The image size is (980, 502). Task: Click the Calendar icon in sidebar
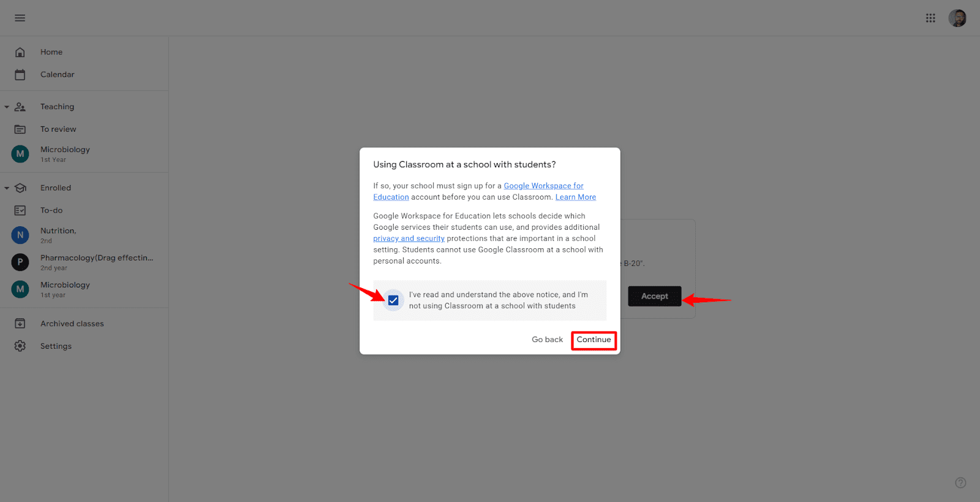(20, 75)
